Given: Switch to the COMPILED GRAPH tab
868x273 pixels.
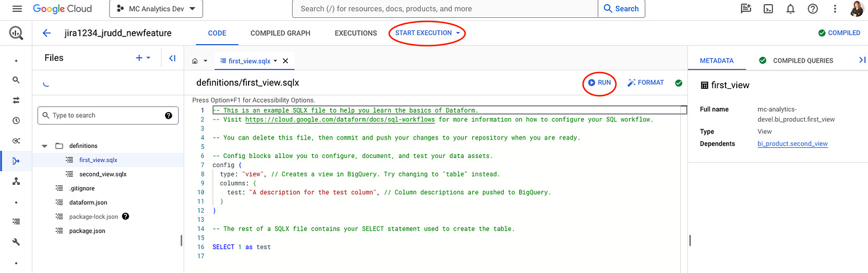Looking at the screenshot, I should (280, 33).
